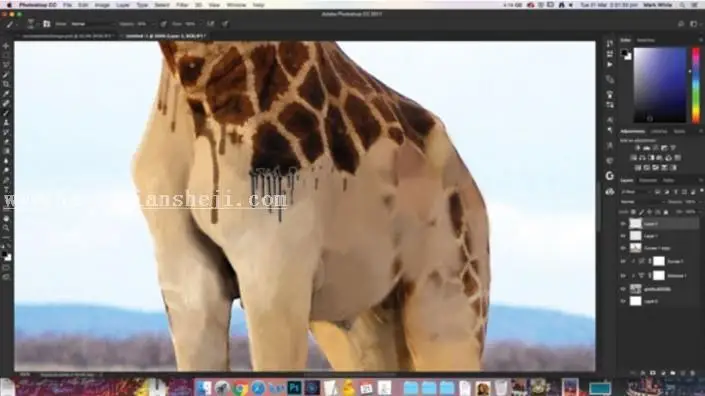Open the Filter menu
The image size is (705, 396).
182,5
